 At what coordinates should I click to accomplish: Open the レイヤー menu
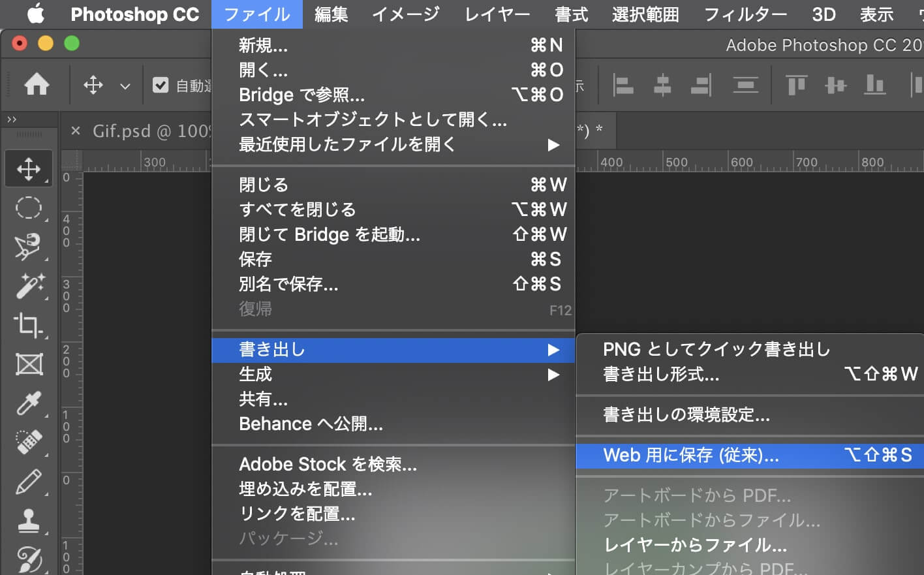[x=497, y=14]
